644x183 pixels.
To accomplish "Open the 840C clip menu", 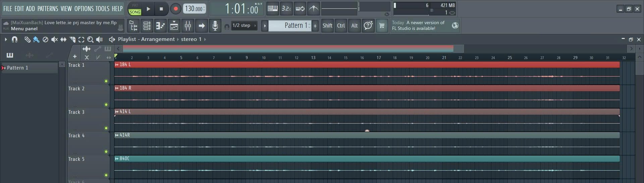I will pos(117,158).
